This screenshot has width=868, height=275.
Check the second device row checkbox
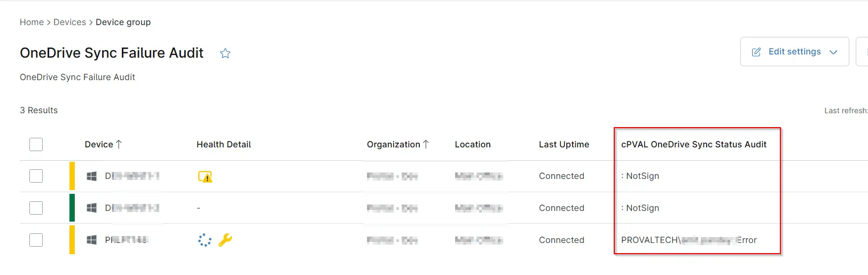36,208
